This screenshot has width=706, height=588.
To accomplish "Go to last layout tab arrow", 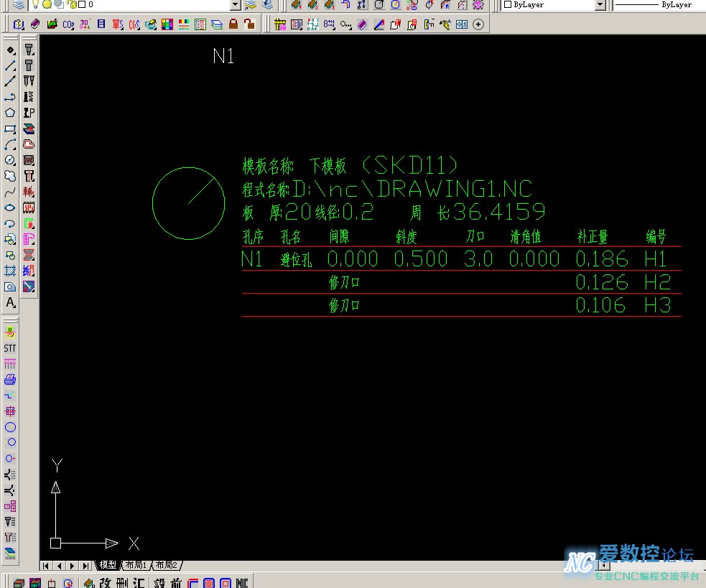I will tap(85, 566).
